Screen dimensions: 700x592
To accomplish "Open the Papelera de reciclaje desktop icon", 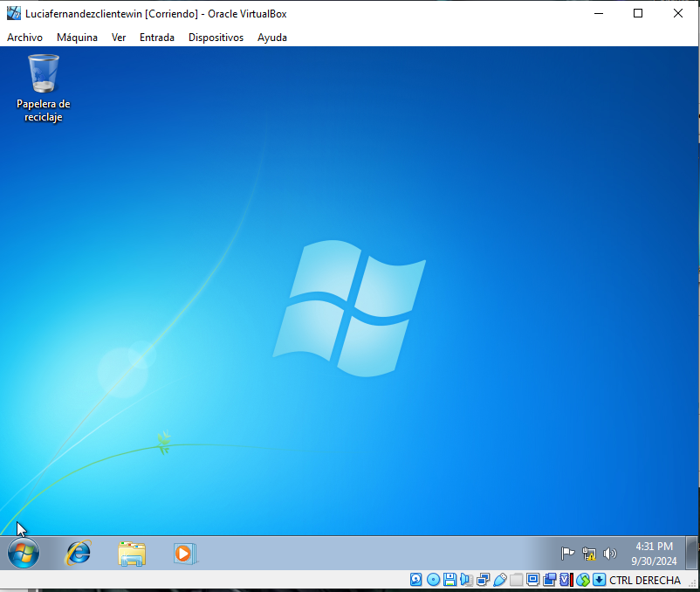I will pyautogui.click(x=43, y=87).
